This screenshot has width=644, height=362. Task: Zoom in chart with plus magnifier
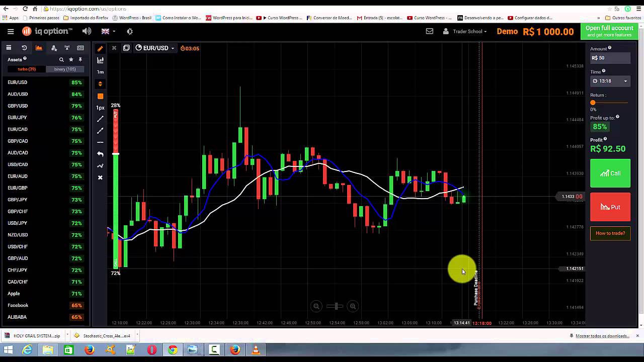coord(353,306)
